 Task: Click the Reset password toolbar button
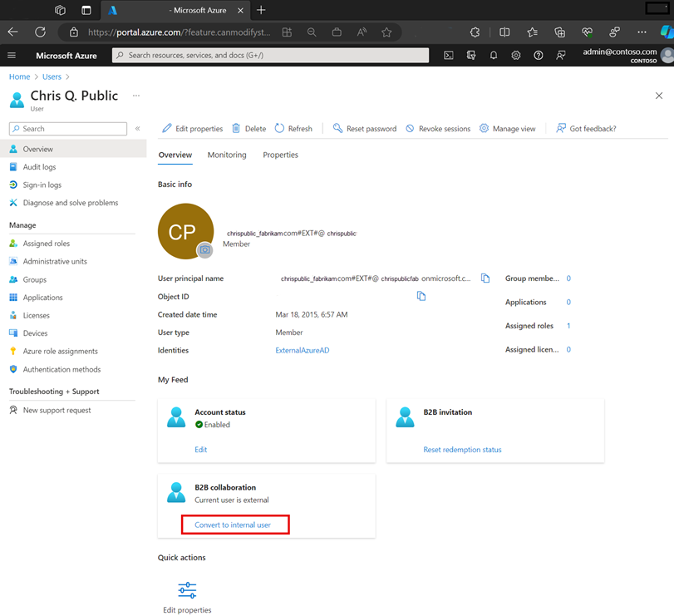pos(364,129)
